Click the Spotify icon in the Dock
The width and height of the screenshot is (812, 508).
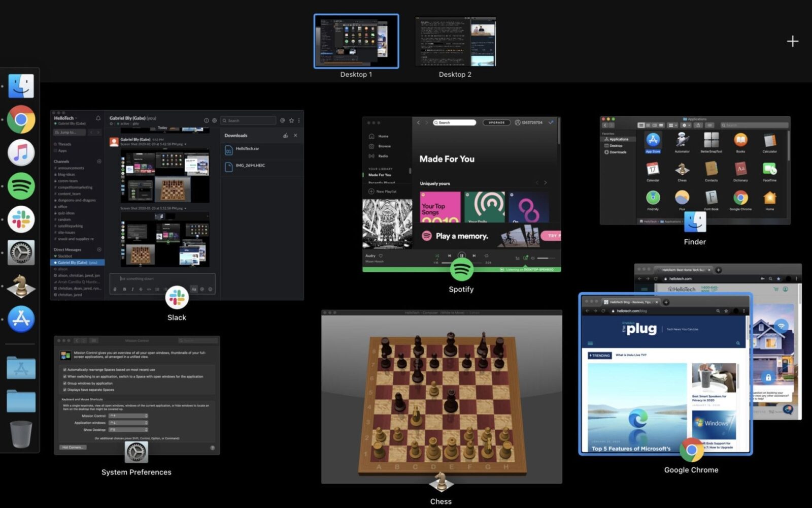coord(21,186)
